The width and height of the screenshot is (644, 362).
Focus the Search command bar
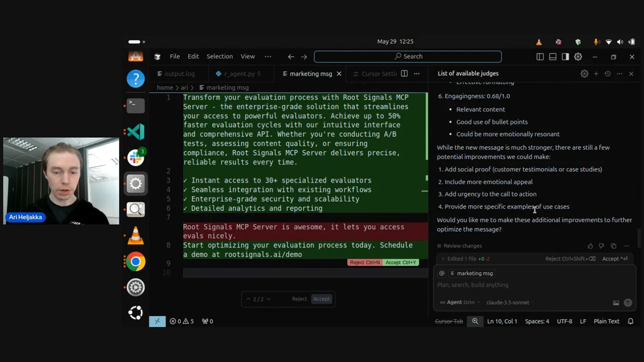(x=408, y=56)
